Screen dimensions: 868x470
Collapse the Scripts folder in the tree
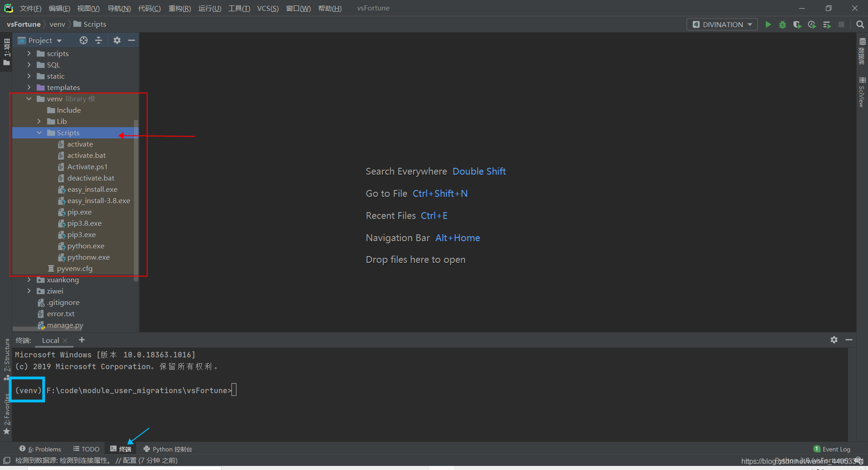click(39, 133)
